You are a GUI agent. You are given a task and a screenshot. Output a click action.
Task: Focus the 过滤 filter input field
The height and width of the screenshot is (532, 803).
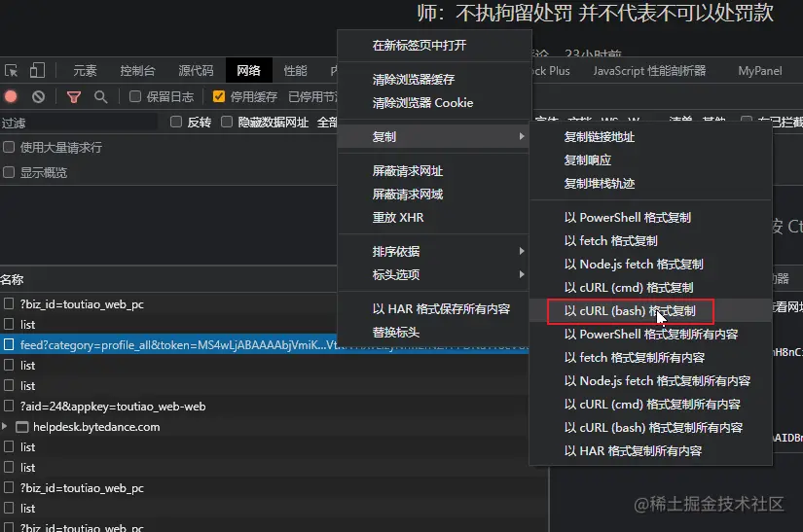pos(79,123)
